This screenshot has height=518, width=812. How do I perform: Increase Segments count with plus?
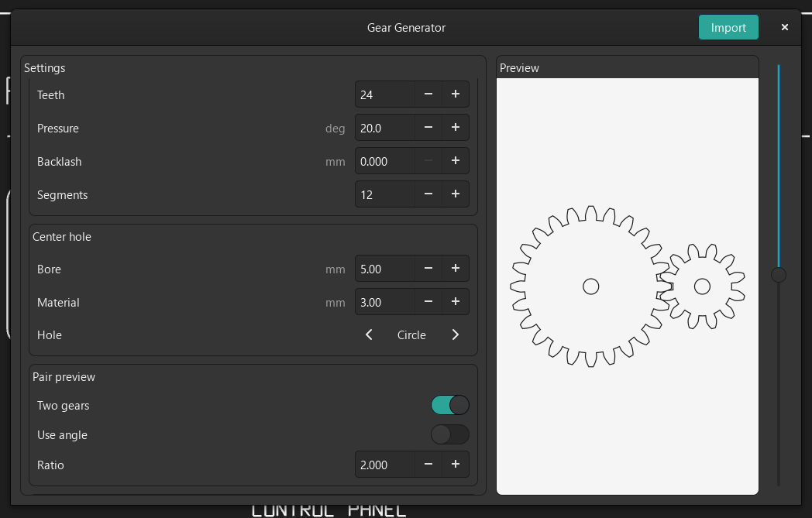(455, 194)
